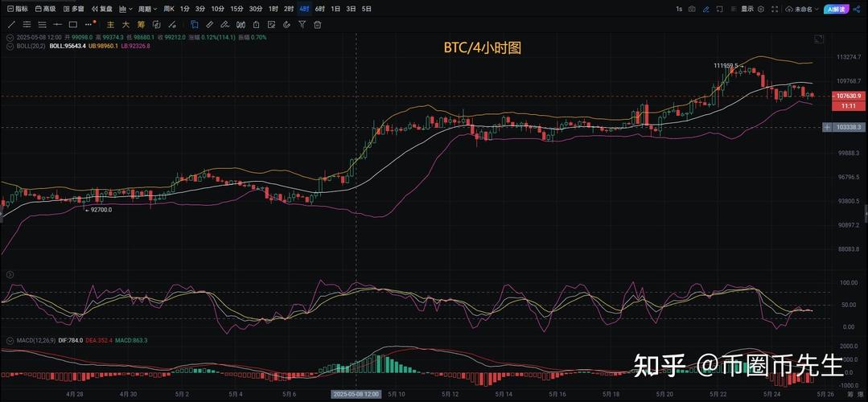
Task: Toggle the 1s refresh interval
Action: tap(679, 9)
